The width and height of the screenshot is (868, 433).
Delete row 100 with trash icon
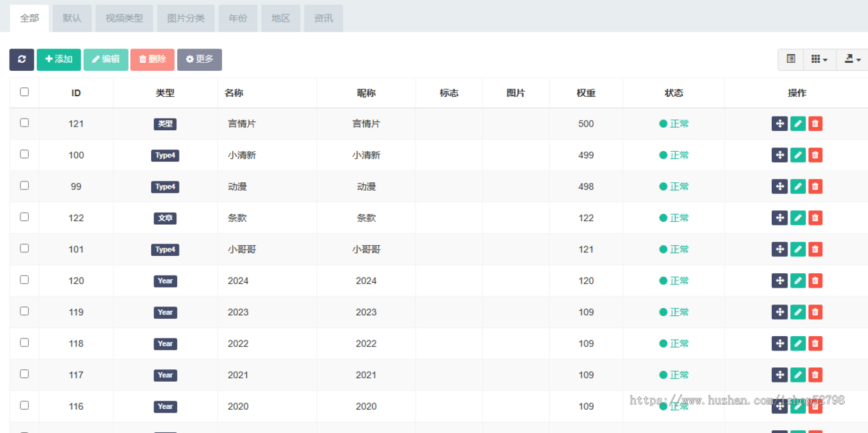tap(815, 155)
